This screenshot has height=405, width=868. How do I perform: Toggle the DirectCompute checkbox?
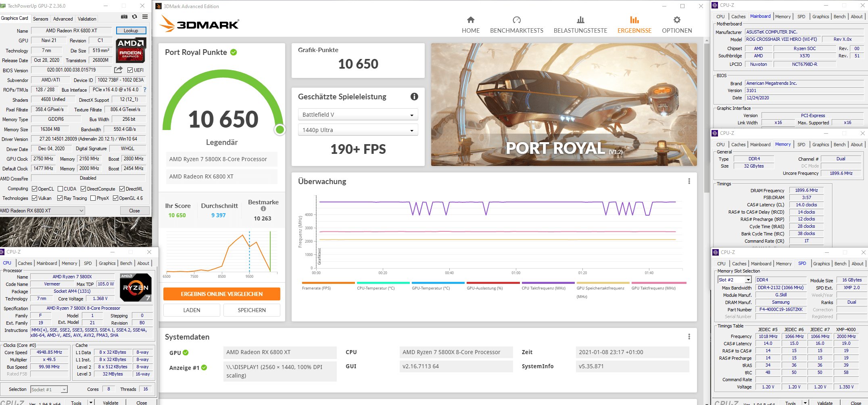point(83,189)
